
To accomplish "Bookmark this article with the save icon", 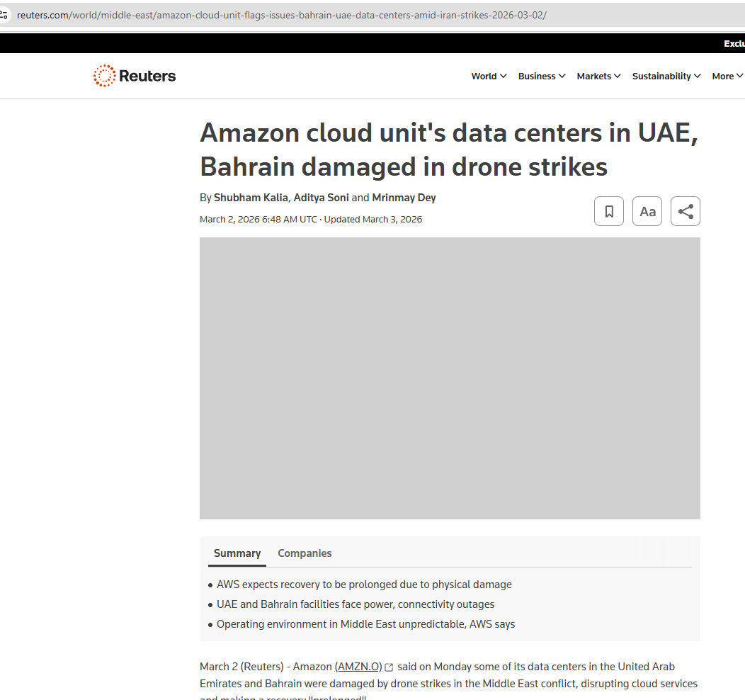I will coord(609,211).
